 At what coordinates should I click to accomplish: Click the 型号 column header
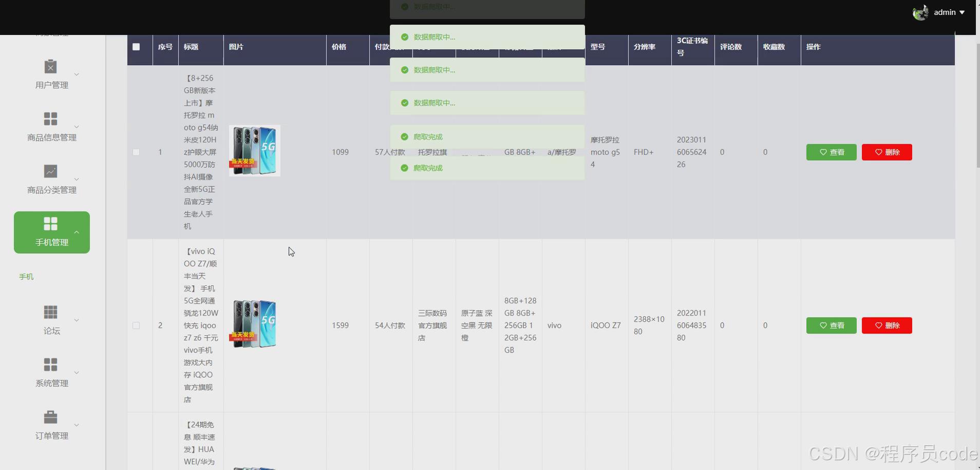(x=598, y=47)
